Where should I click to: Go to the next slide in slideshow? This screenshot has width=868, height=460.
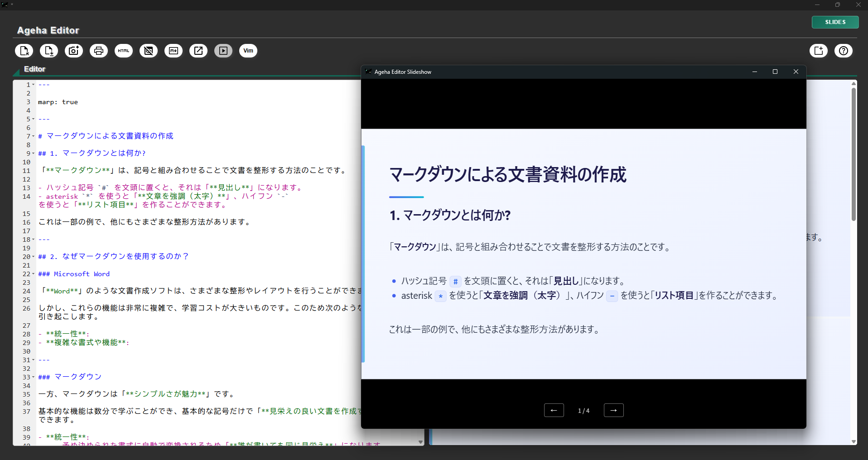tap(614, 410)
